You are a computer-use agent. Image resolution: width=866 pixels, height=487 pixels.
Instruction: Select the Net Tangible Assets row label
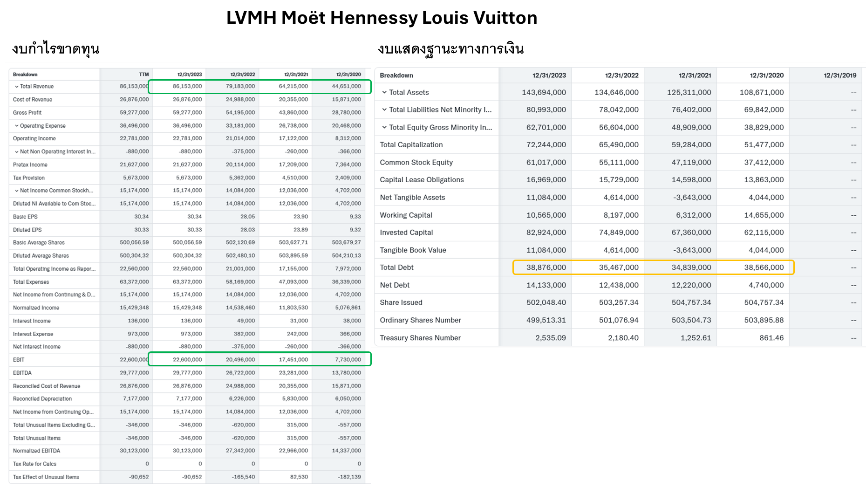coord(413,198)
